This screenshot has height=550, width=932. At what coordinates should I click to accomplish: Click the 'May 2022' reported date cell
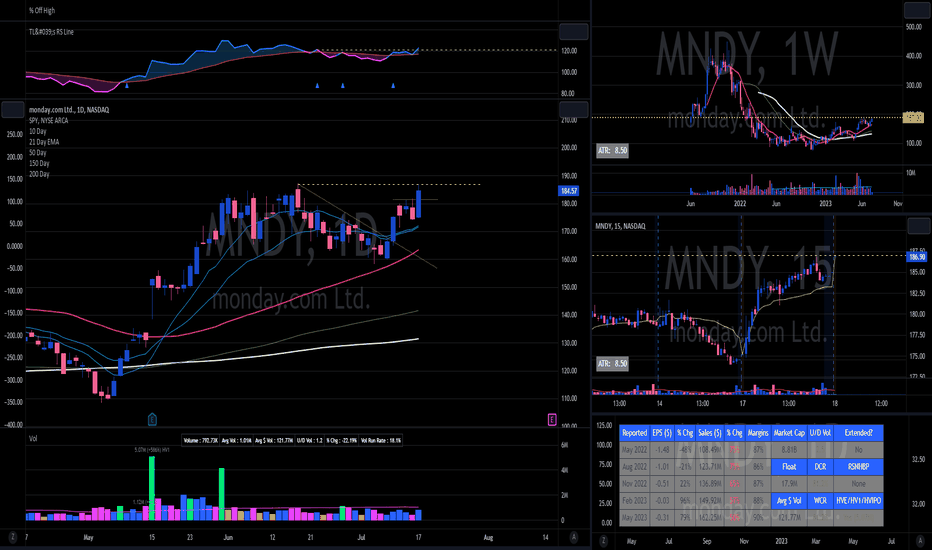pos(634,450)
